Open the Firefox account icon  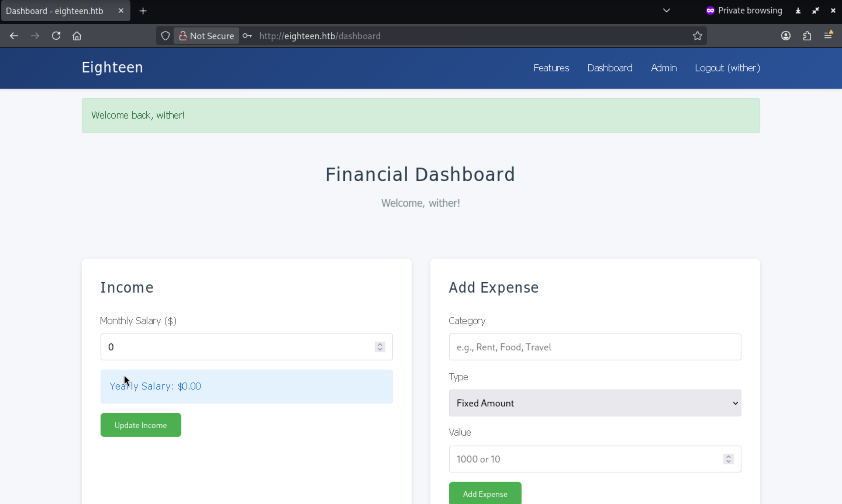click(786, 36)
